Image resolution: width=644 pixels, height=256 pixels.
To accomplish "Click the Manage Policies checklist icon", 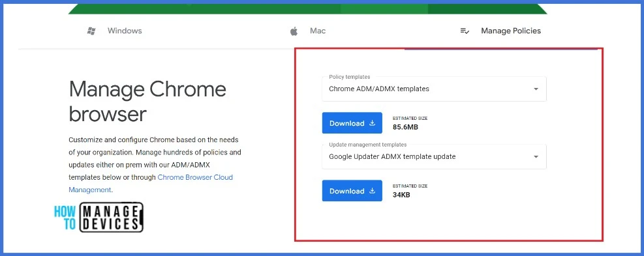I will click(465, 31).
